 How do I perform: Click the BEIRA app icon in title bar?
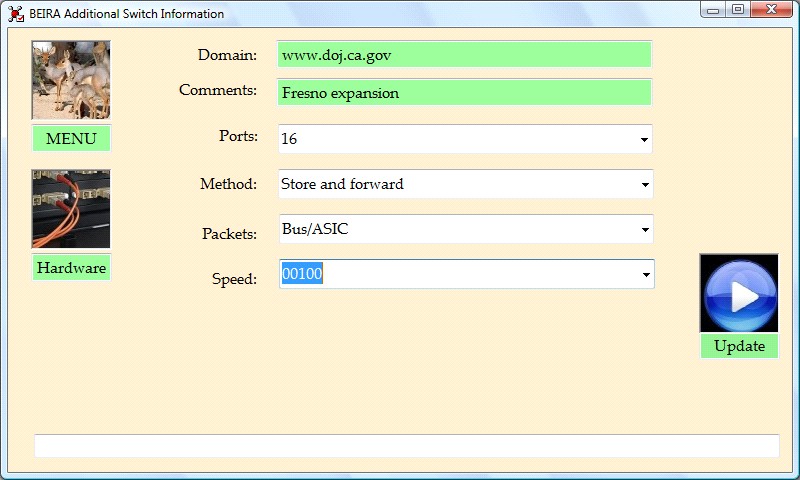16,14
